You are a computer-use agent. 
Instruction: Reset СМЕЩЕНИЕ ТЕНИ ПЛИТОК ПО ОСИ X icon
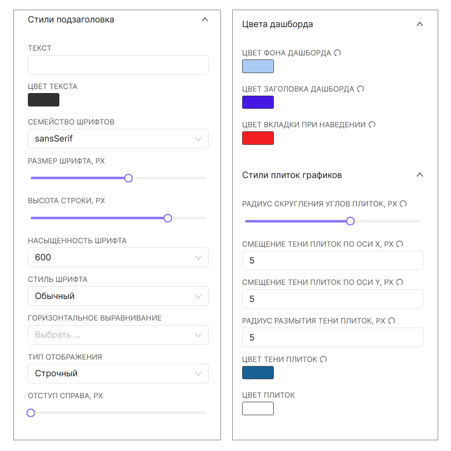tap(400, 244)
